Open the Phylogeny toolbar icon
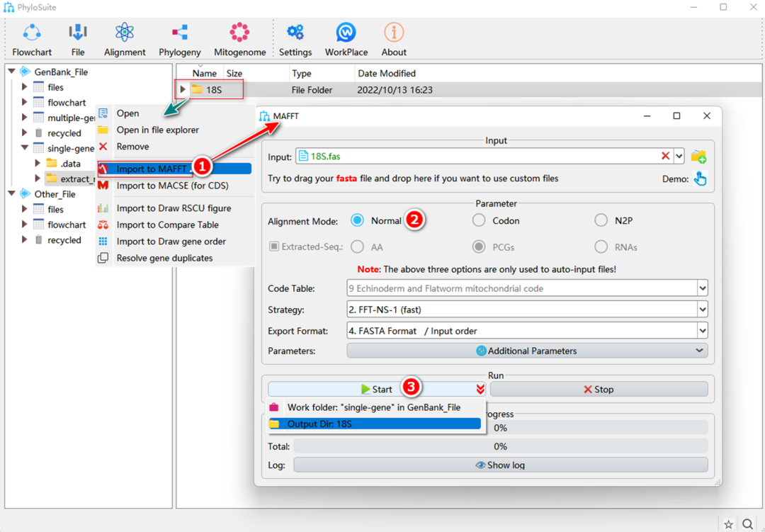This screenshot has height=532, width=765. point(179,33)
